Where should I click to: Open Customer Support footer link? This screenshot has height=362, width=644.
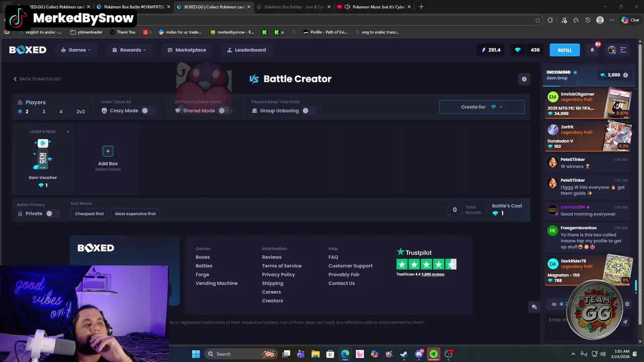click(x=350, y=266)
